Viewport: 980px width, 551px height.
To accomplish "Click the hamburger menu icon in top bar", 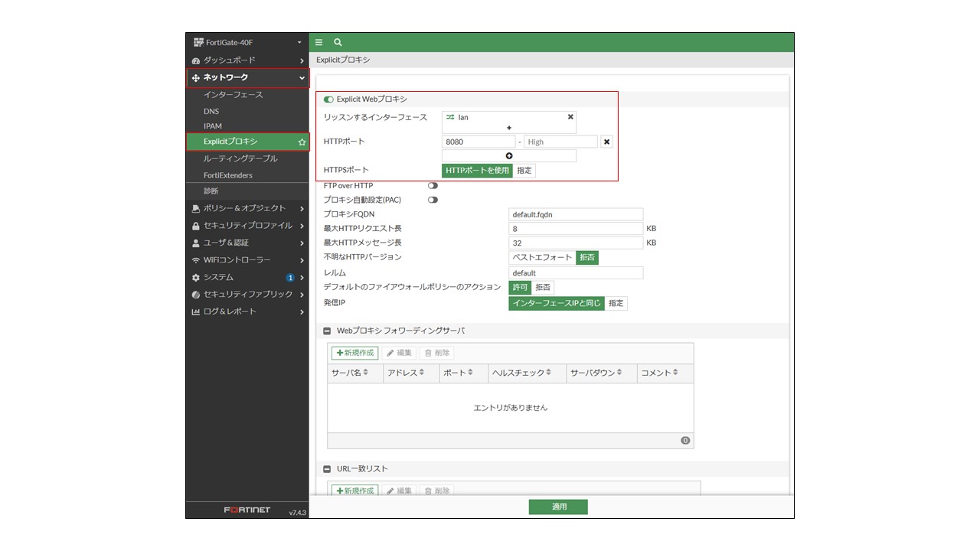I will 319,43.
